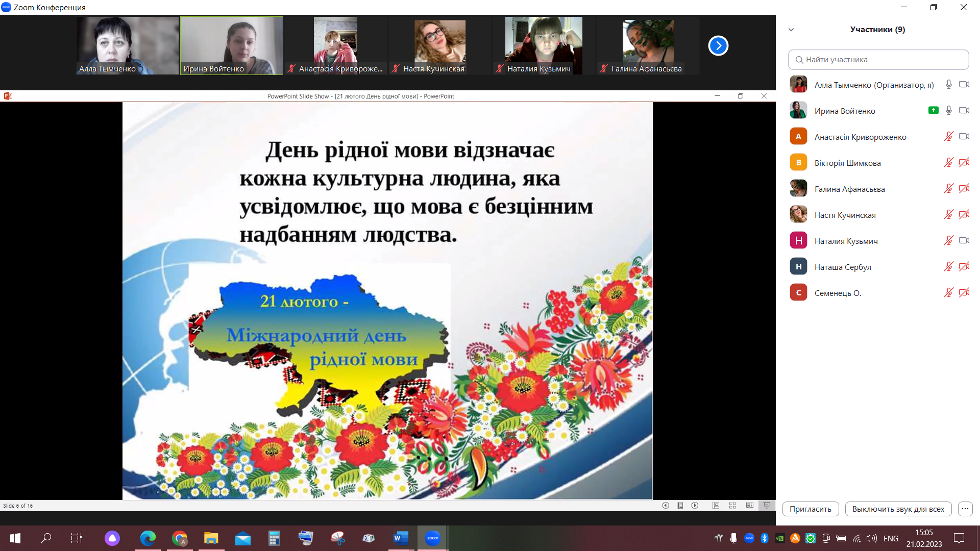The width and height of the screenshot is (980, 551).
Task: Click Выключить звук для всех button
Action: tap(898, 509)
